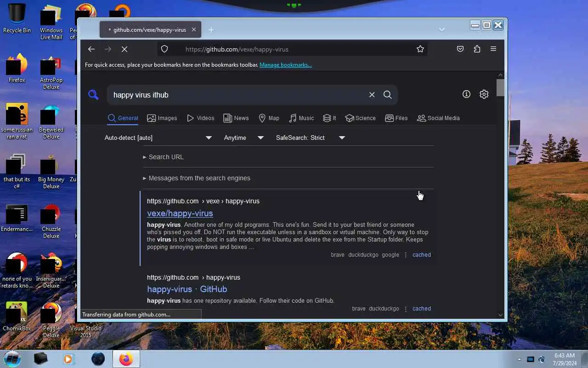Screen dimensions: 588x368
Task: Clear the search query text
Action: [x=372, y=95]
